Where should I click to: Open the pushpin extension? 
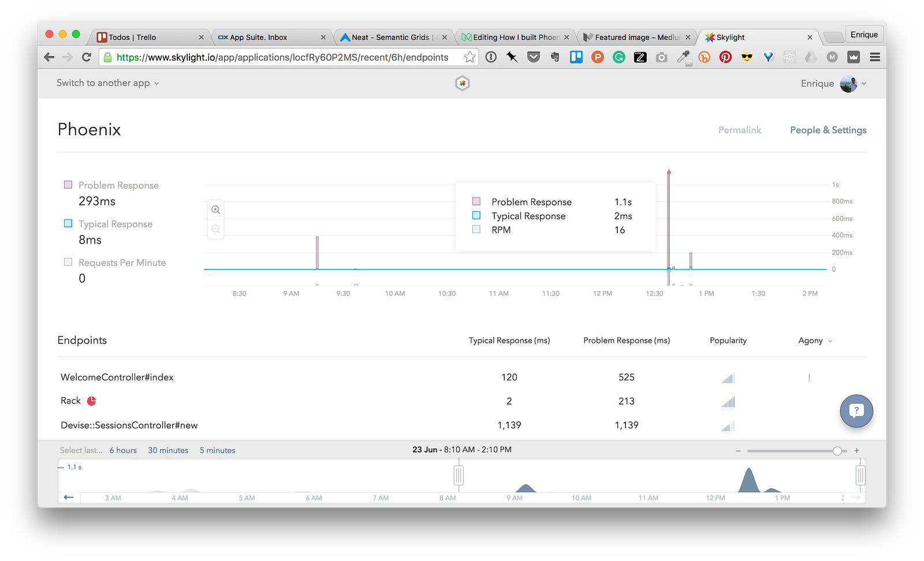click(x=512, y=57)
